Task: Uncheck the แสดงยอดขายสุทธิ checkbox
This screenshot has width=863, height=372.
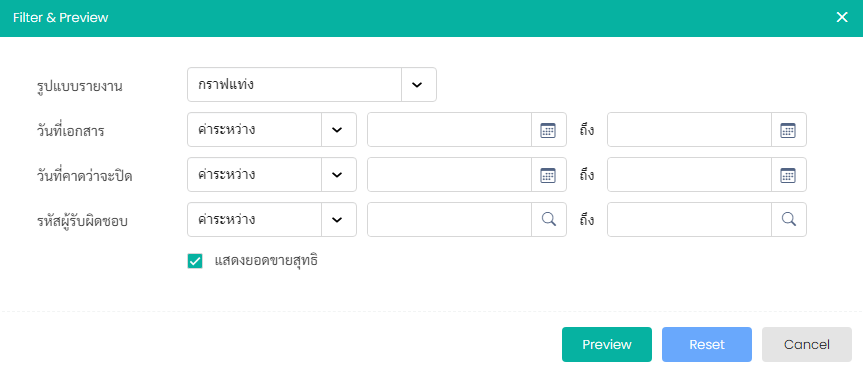Action: (x=195, y=261)
